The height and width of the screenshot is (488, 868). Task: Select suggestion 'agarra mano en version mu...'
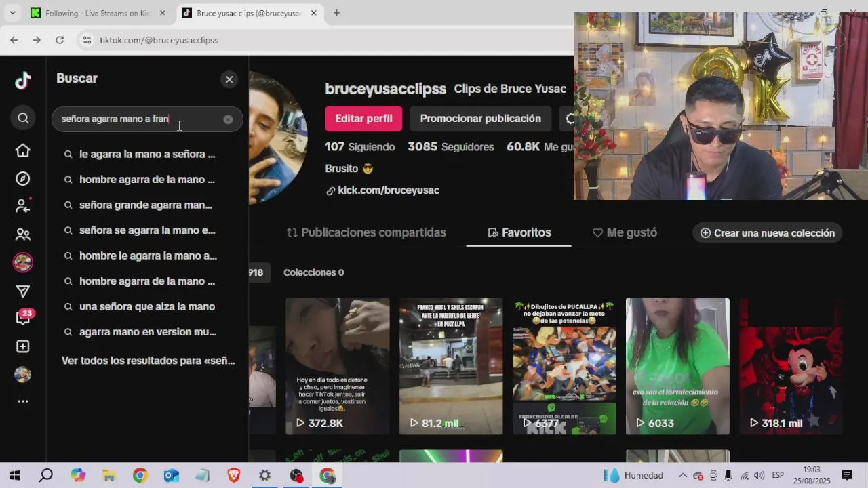click(x=147, y=332)
